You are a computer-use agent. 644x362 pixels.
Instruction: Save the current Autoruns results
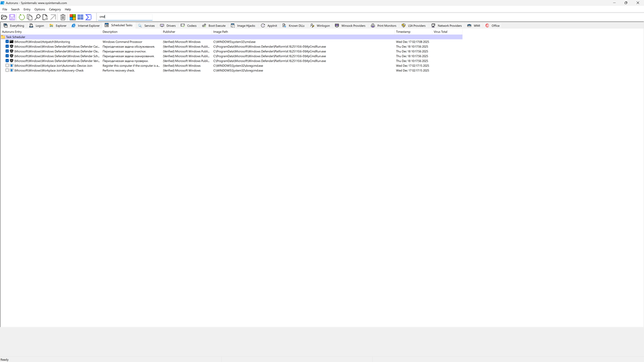click(12, 17)
